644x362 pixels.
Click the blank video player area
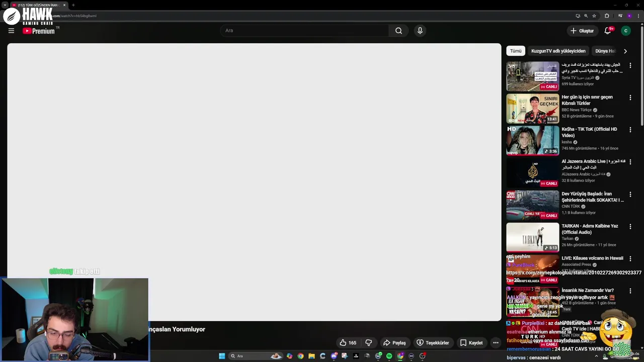254,182
